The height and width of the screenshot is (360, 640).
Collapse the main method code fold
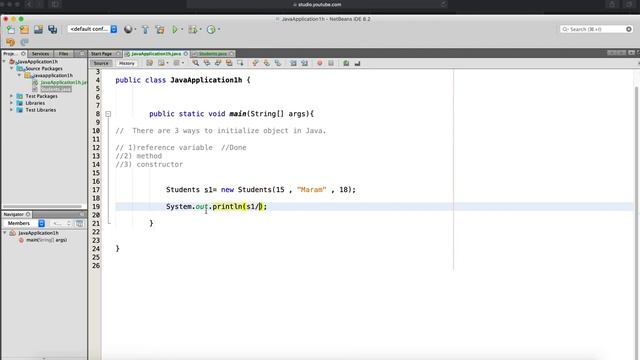click(108, 114)
